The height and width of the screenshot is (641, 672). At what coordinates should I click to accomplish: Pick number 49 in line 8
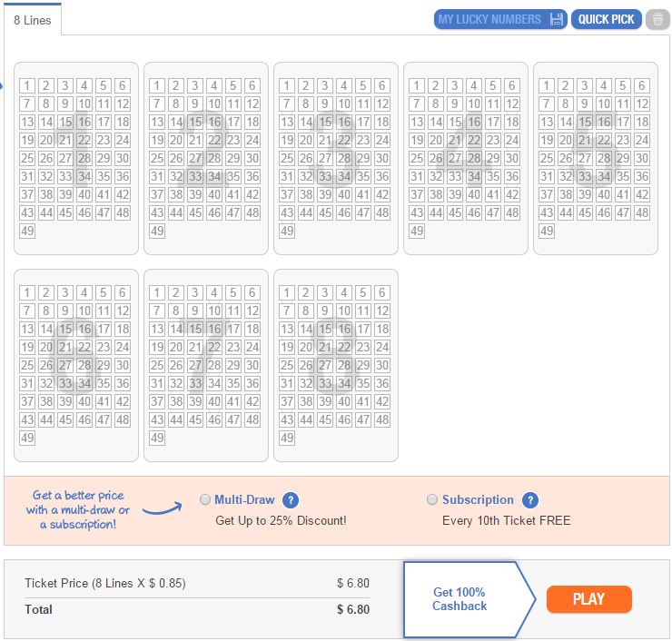287,438
